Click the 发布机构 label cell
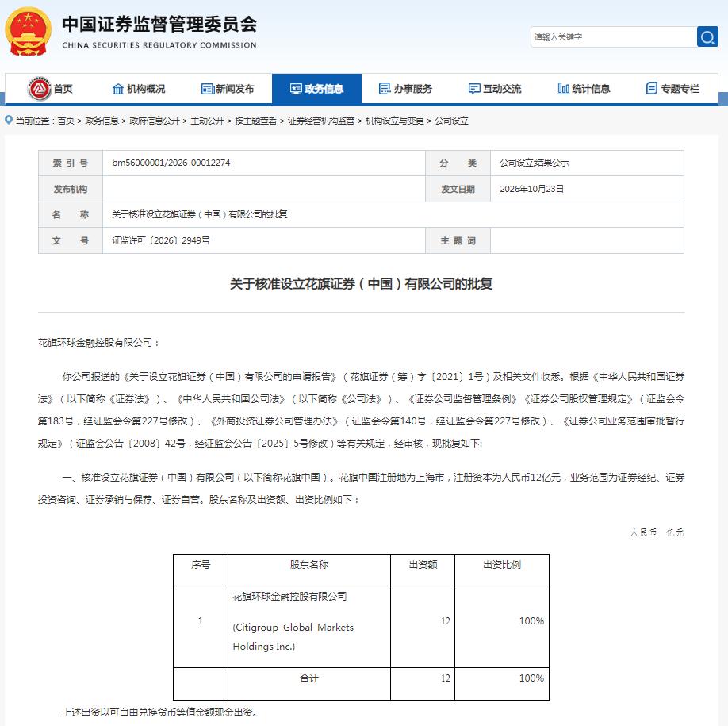 pyautogui.click(x=71, y=189)
